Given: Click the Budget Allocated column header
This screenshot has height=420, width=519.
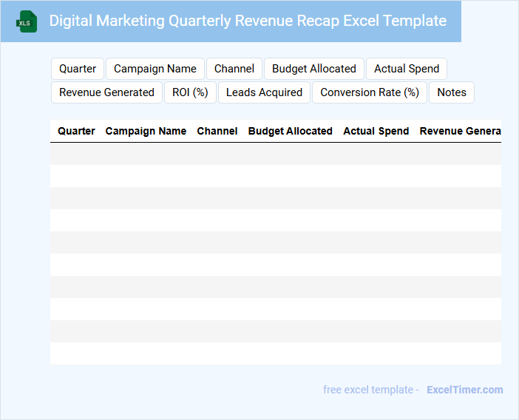Looking at the screenshot, I should (x=290, y=131).
